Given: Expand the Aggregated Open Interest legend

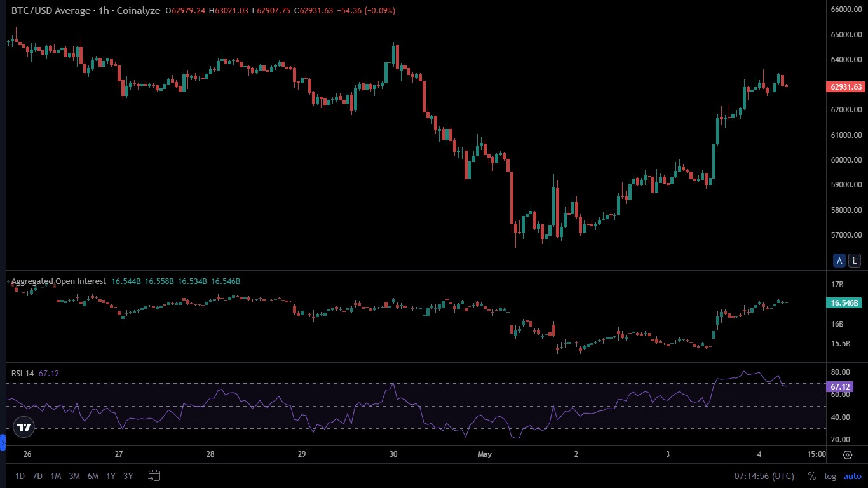Looking at the screenshot, I should pyautogui.click(x=59, y=281).
